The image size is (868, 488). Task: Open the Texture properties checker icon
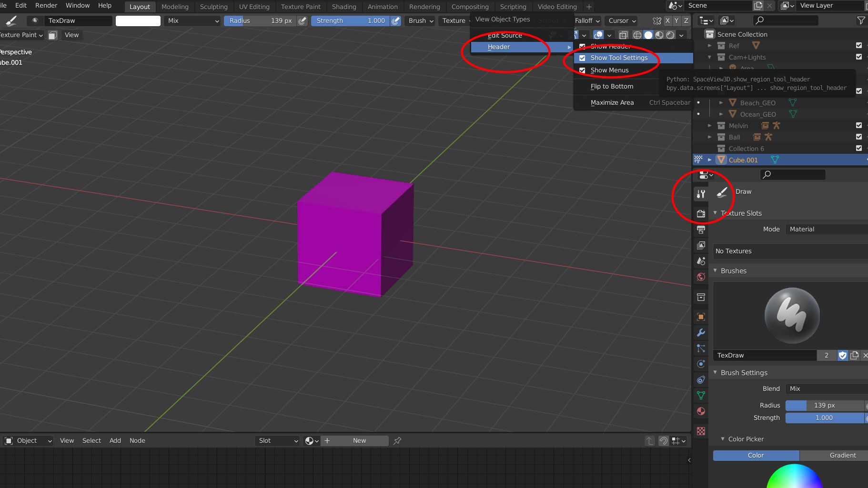pos(700,431)
